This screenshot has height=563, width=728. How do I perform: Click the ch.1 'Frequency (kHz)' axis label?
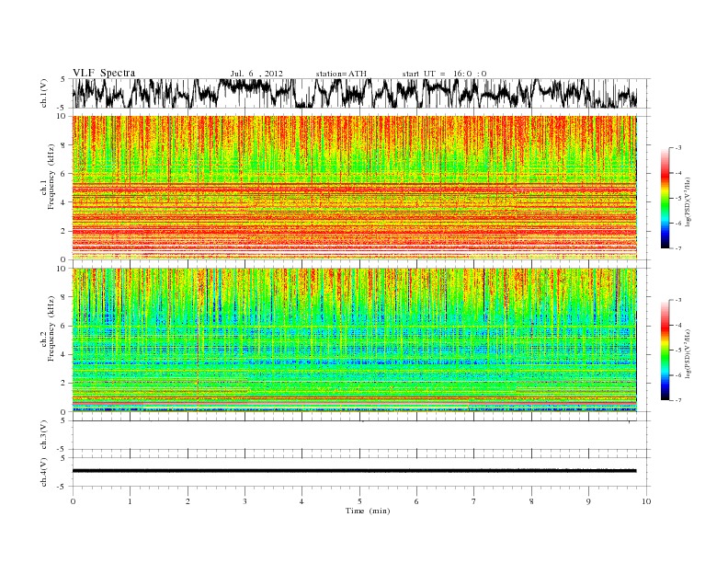[51, 177]
